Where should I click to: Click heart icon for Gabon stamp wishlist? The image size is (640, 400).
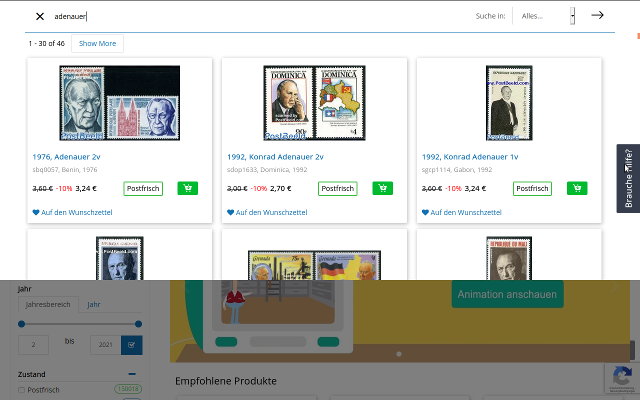coord(426,212)
